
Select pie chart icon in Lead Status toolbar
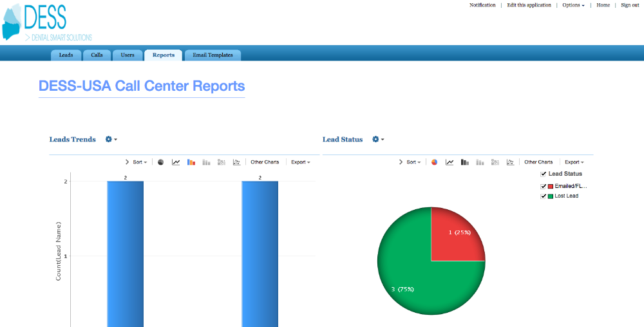coord(435,162)
